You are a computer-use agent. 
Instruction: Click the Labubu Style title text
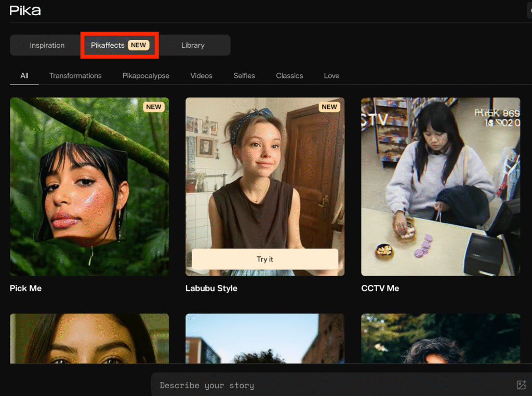[x=211, y=289]
